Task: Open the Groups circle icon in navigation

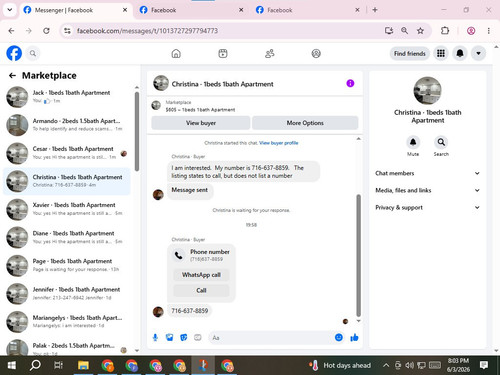Action: tap(316, 53)
